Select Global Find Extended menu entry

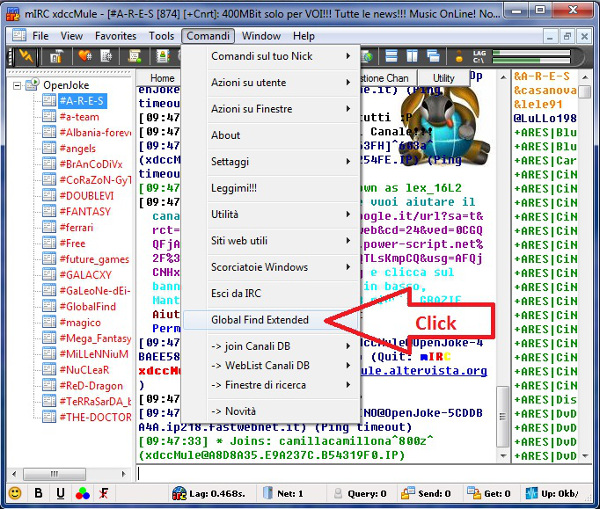260,320
